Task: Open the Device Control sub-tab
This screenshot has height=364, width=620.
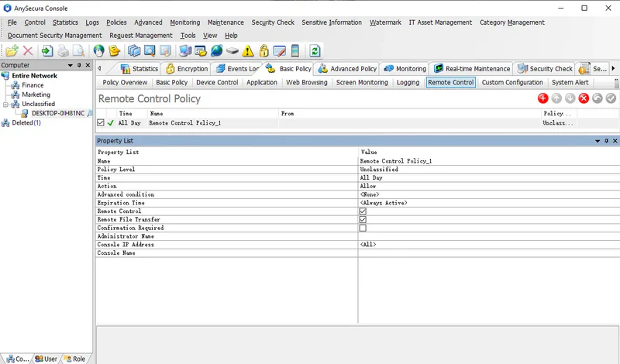Action: click(x=217, y=83)
